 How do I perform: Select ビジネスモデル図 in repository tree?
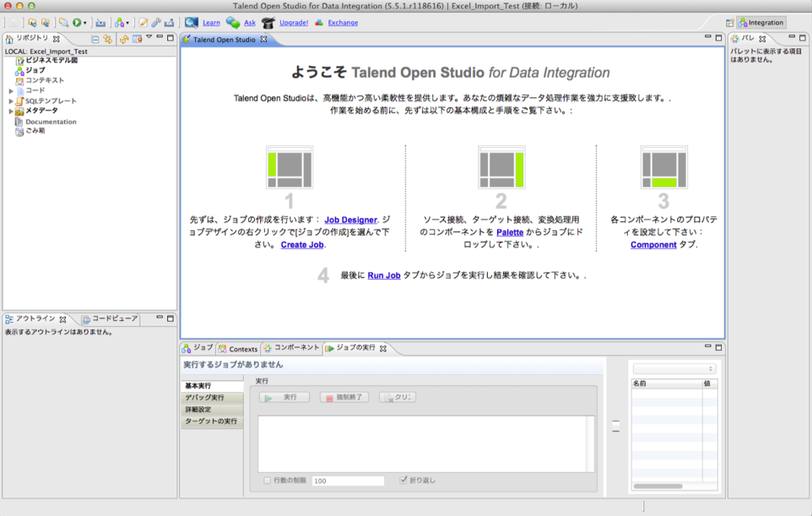[x=51, y=60]
